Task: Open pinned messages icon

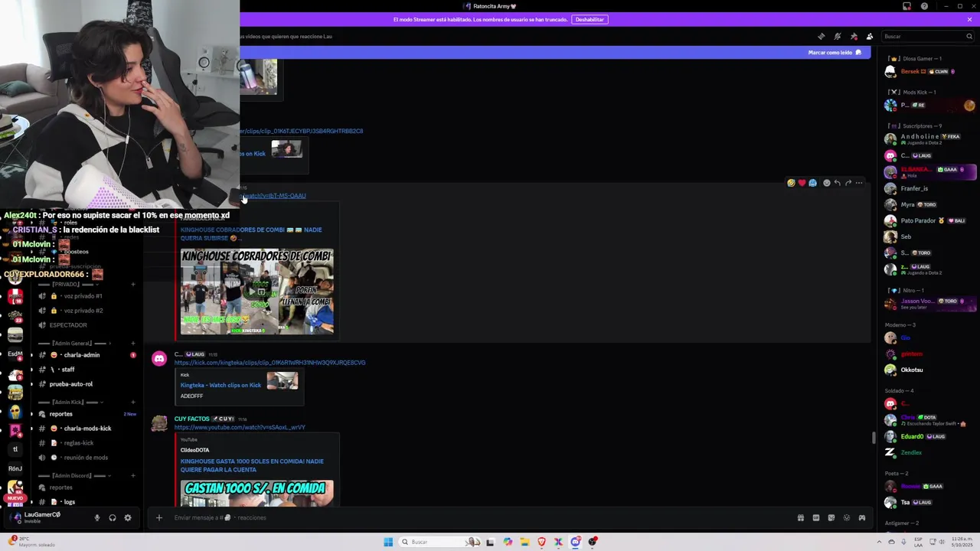Action: [854, 36]
